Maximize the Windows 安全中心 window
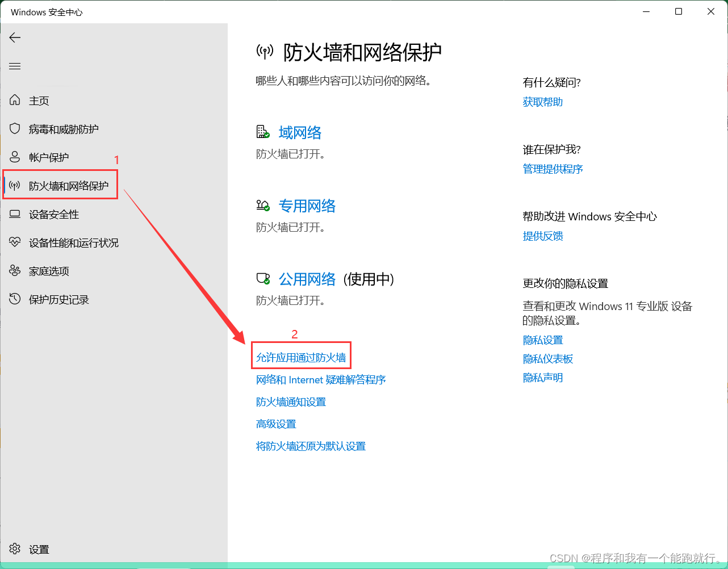The image size is (728, 569). click(x=679, y=11)
